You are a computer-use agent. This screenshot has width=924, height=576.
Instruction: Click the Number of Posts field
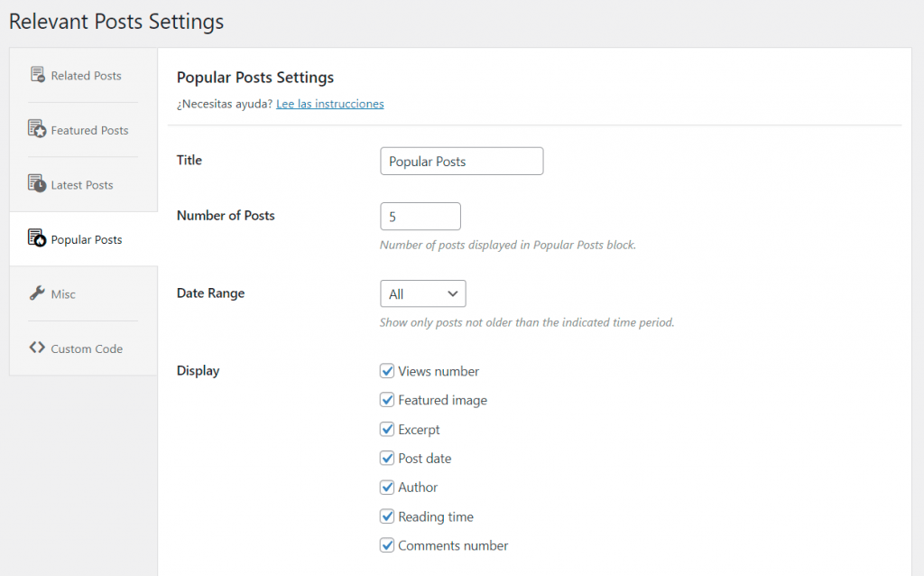pos(420,217)
